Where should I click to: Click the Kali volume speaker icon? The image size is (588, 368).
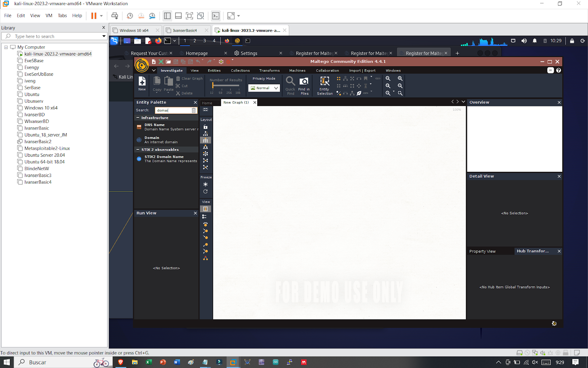point(524,41)
